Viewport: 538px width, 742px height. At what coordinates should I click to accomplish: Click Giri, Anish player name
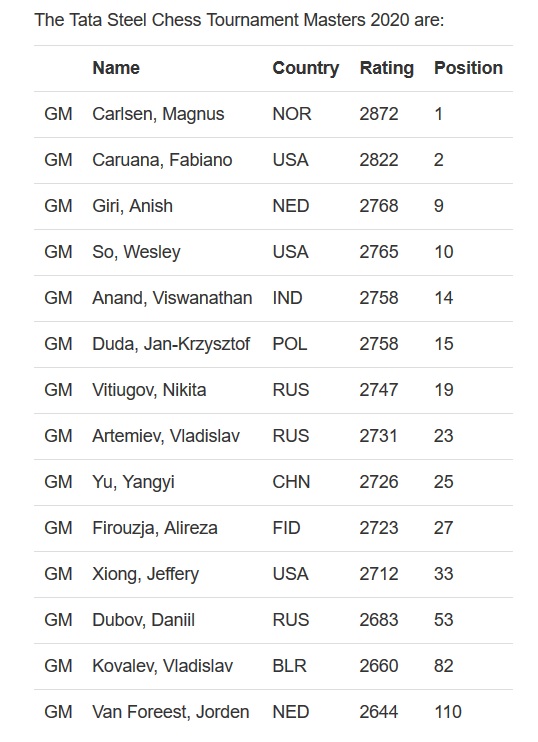[132, 206]
